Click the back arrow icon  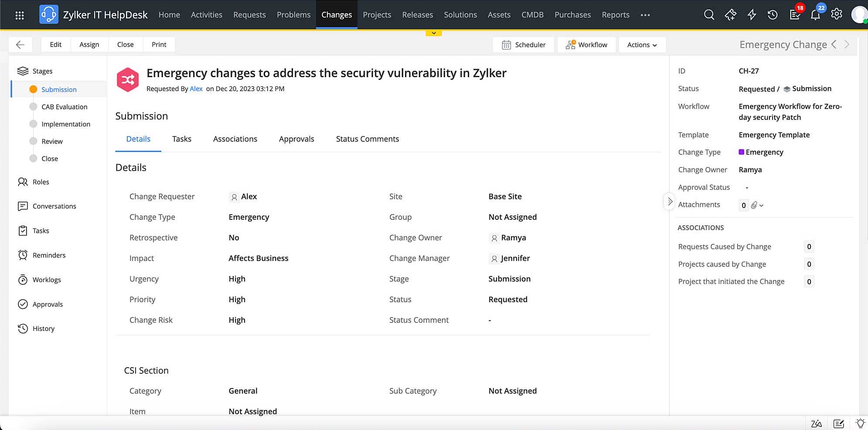coord(20,44)
